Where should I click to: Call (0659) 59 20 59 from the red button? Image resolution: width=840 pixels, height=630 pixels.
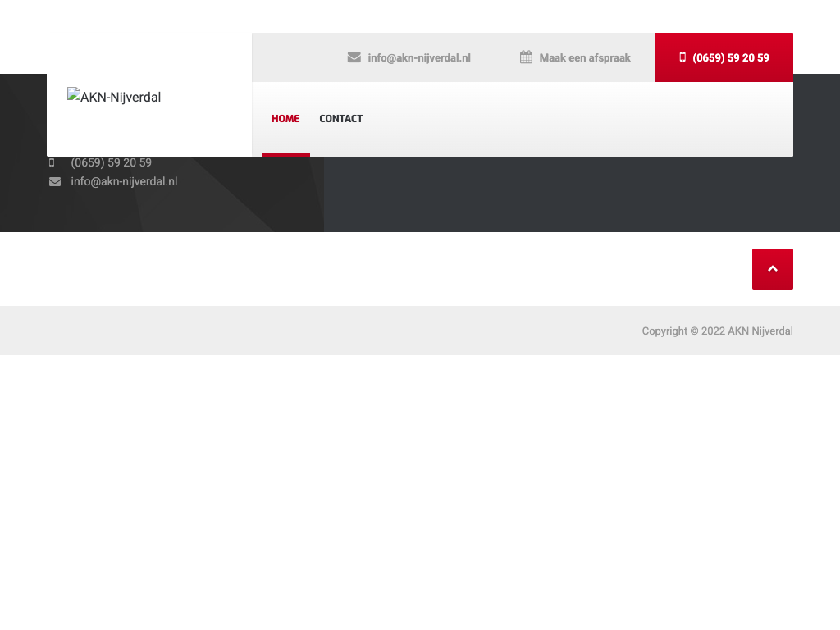pyautogui.click(x=730, y=58)
